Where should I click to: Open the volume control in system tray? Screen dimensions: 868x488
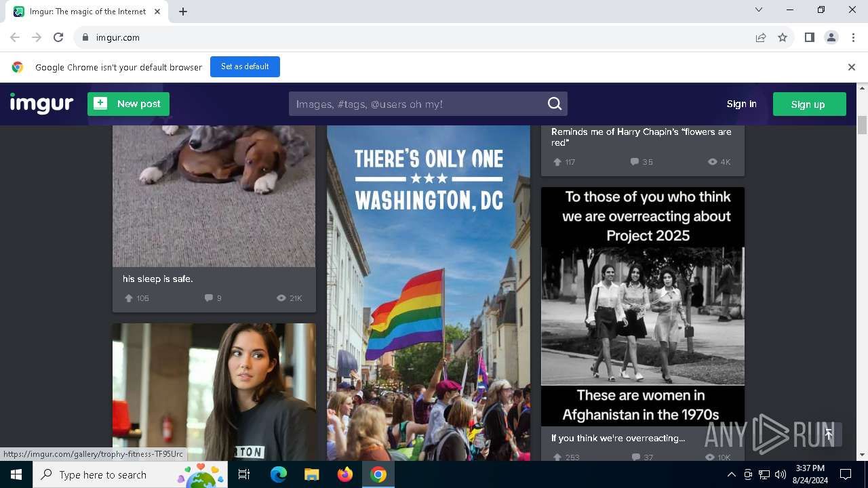pyautogui.click(x=781, y=474)
